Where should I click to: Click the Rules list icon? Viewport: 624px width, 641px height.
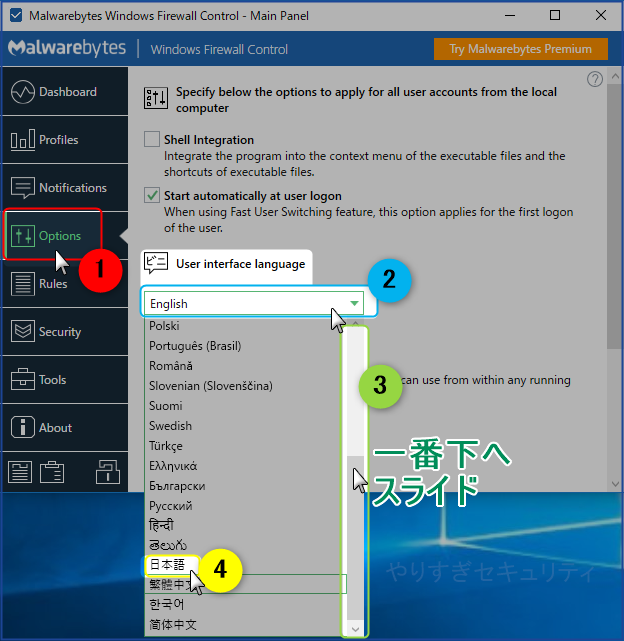tap(22, 284)
